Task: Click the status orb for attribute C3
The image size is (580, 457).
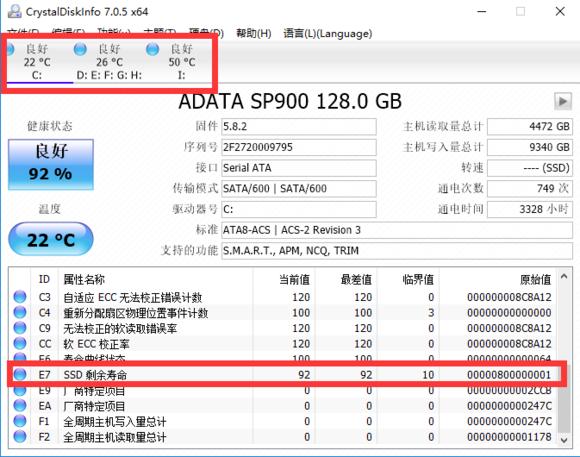Action: (20, 297)
